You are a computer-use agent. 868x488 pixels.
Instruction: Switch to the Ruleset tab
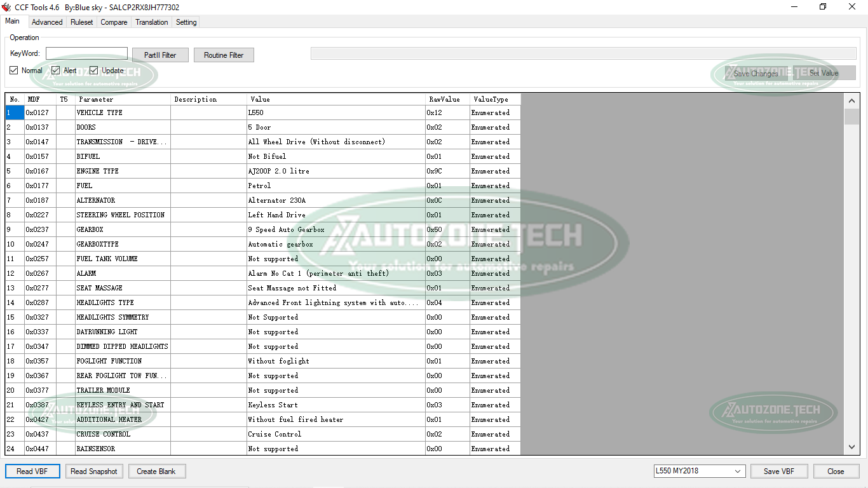81,22
